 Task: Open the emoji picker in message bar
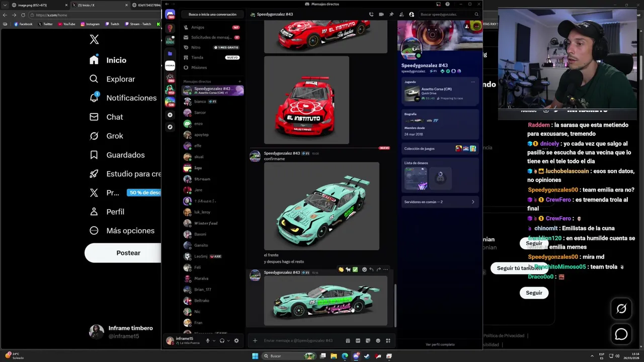coord(378,340)
